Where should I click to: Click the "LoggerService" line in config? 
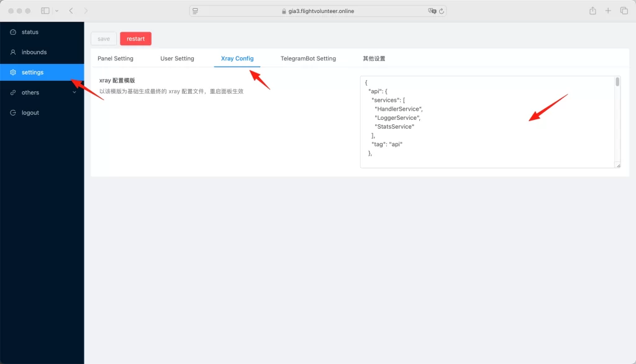(x=397, y=118)
